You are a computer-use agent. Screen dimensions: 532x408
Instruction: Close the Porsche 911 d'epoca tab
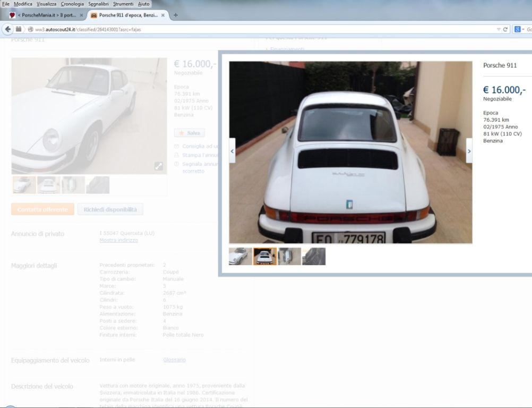tap(163, 15)
